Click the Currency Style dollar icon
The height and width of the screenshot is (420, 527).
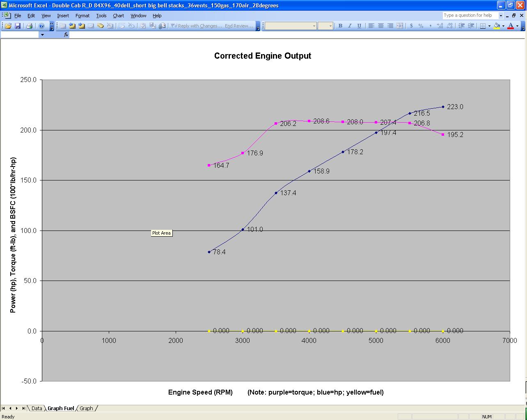[411, 26]
